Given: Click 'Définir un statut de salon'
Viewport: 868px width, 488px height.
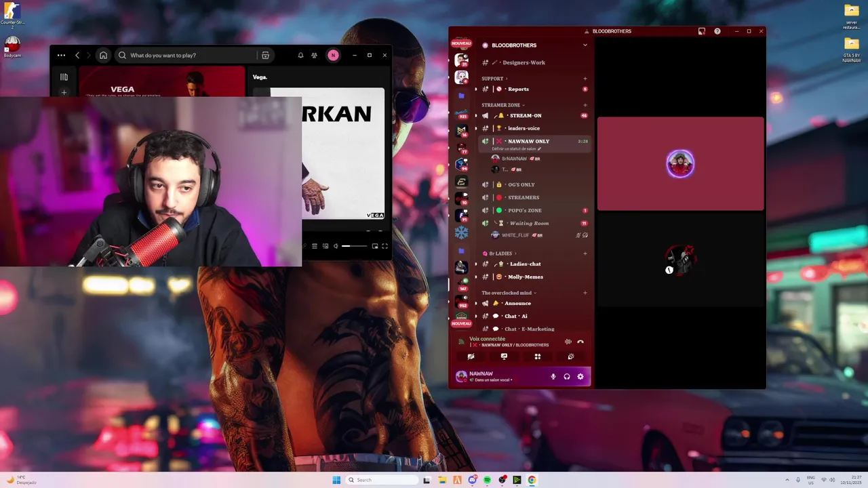Looking at the screenshot, I should (x=516, y=148).
